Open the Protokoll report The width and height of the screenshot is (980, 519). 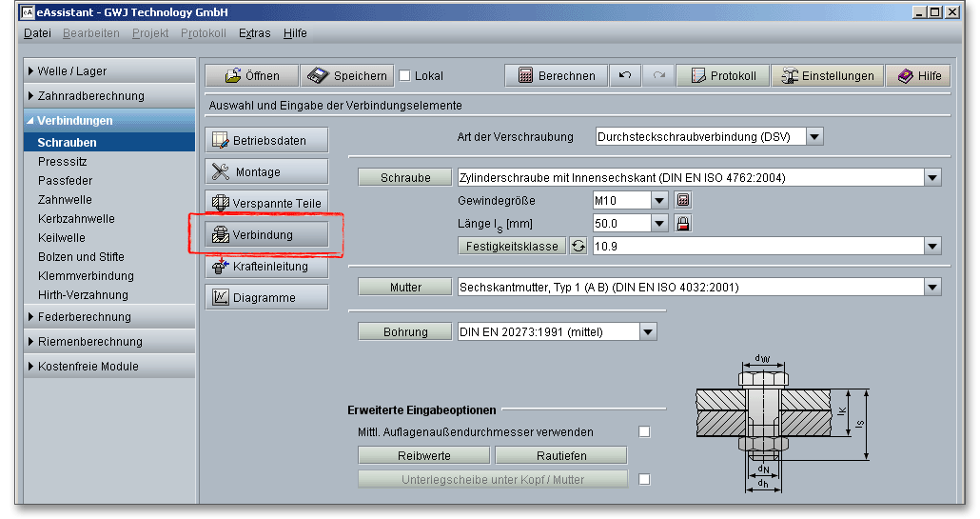(x=722, y=76)
